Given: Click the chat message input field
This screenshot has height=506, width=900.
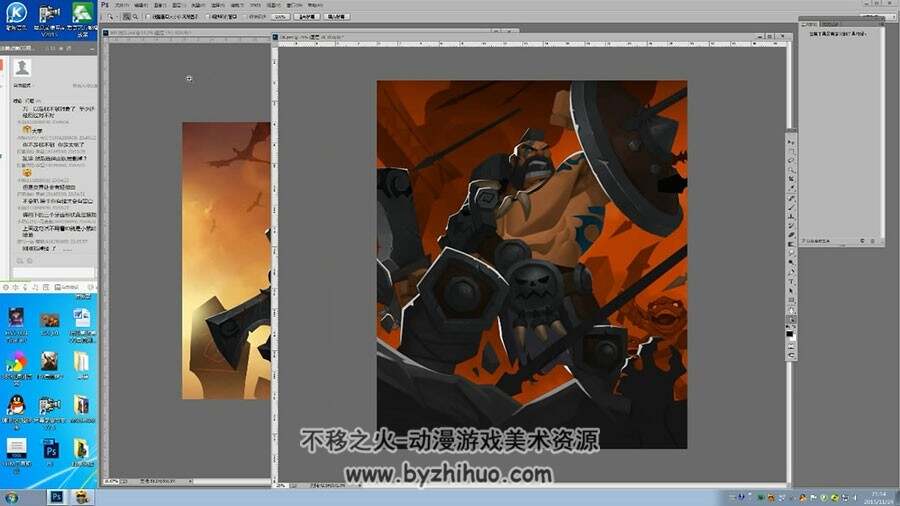Looking at the screenshot, I should (53, 273).
